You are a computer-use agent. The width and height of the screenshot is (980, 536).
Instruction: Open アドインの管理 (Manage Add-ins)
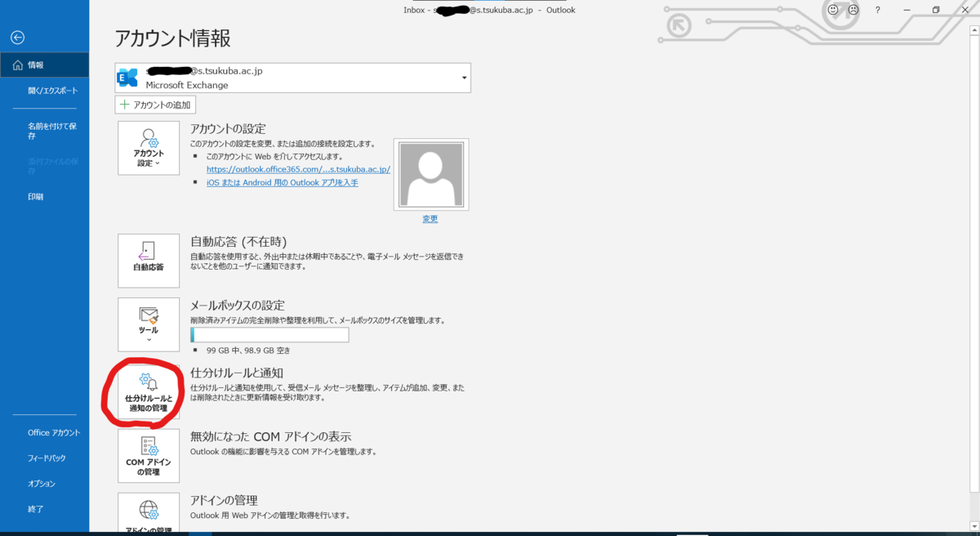149,515
